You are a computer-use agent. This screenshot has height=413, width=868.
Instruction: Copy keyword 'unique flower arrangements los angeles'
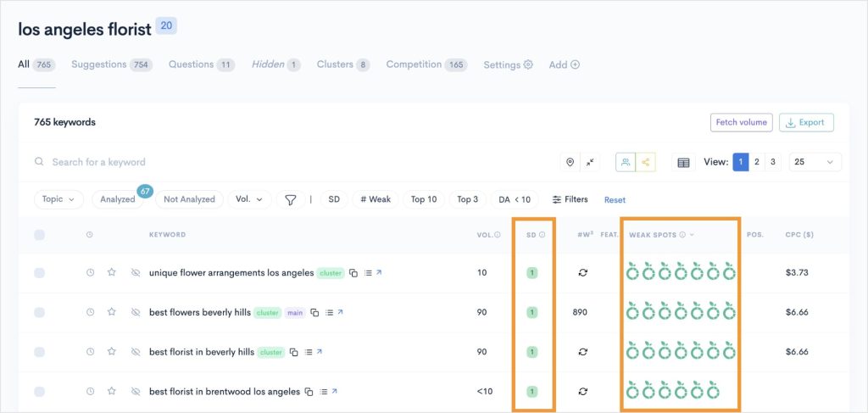(354, 273)
